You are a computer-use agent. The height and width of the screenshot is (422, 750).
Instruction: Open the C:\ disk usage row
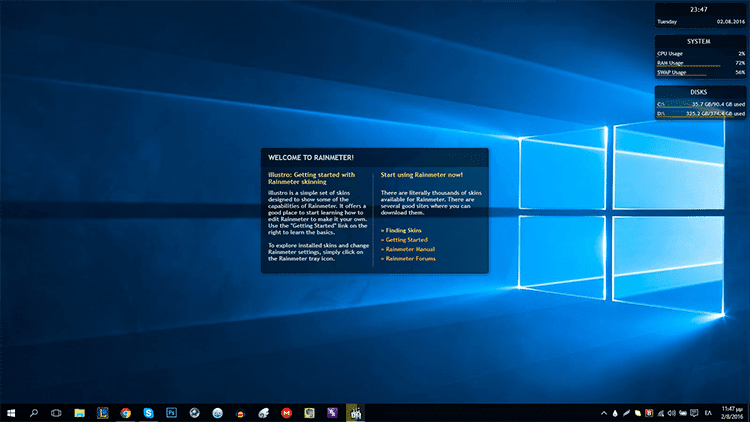click(x=701, y=104)
